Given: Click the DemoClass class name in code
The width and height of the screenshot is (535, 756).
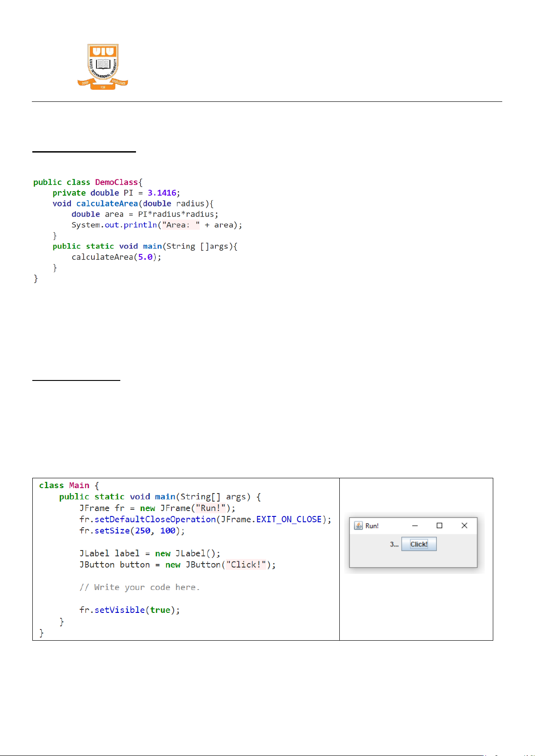Looking at the screenshot, I should click(116, 182).
